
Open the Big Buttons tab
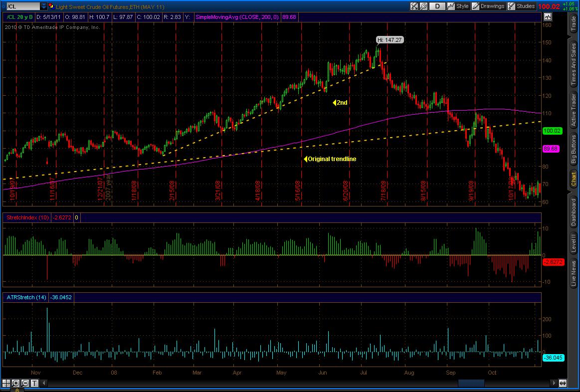[574, 149]
